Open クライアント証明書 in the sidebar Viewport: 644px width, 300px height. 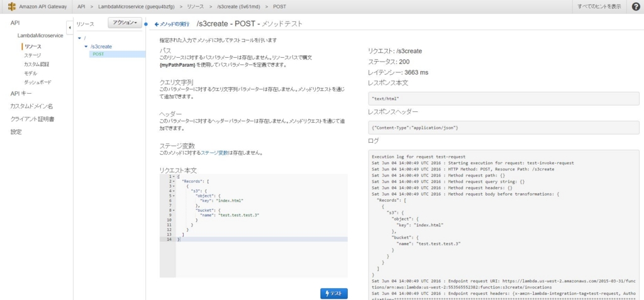click(x=33, y=119)
